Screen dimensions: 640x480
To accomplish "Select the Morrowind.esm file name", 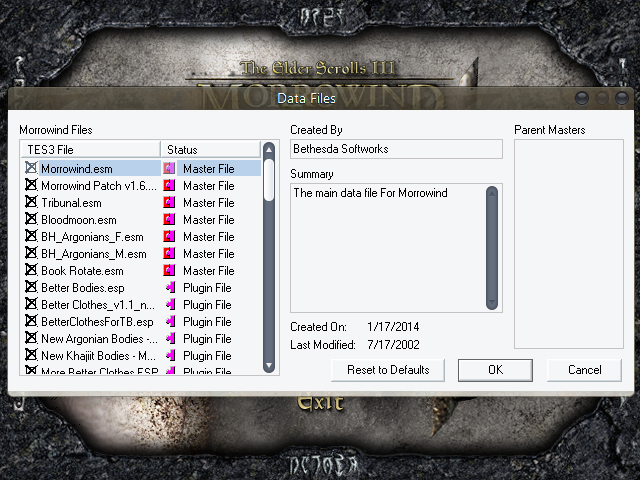I will (77, 169).
